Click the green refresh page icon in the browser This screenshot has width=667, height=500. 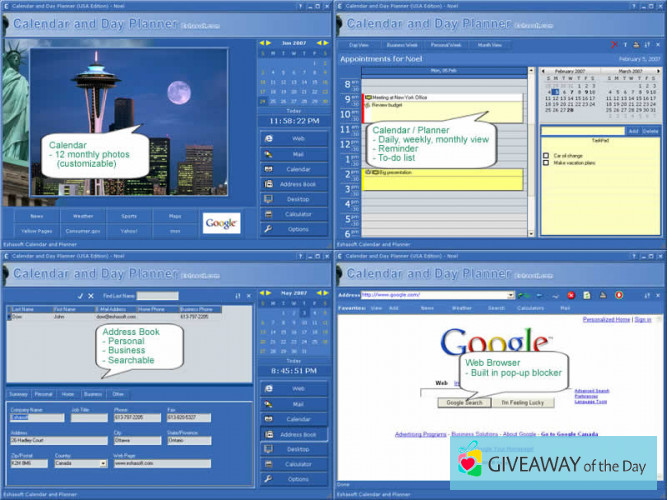(x=587, y=295)
